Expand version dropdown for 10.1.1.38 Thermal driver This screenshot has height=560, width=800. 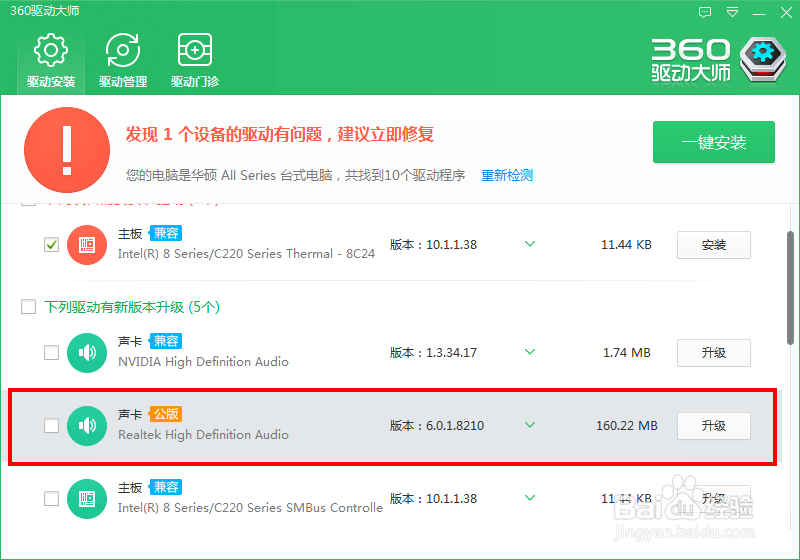(x=530, y=244)
